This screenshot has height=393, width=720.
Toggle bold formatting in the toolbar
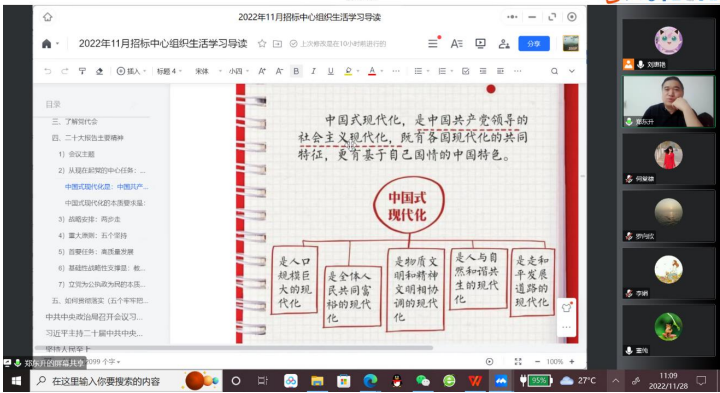(296, 71)
